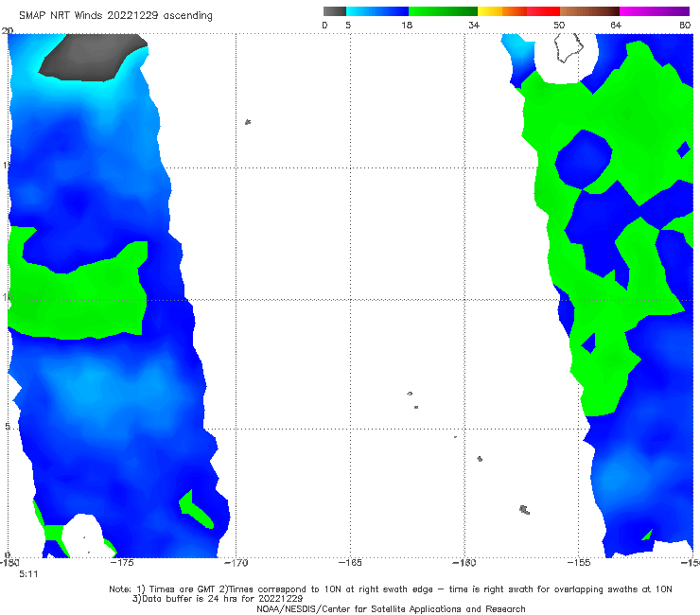Click the 'Note: 1) Times are GMT' line
This screenshot has height=615, width=700.
[390, 589]
